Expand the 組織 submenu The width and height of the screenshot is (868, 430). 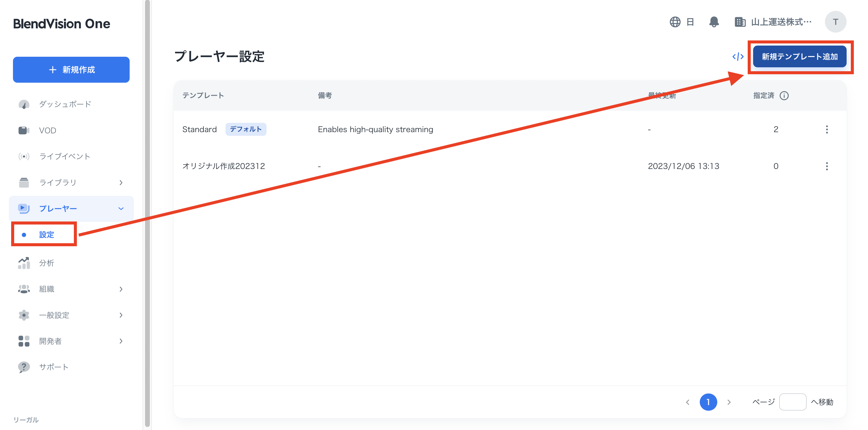coord(121,289)
